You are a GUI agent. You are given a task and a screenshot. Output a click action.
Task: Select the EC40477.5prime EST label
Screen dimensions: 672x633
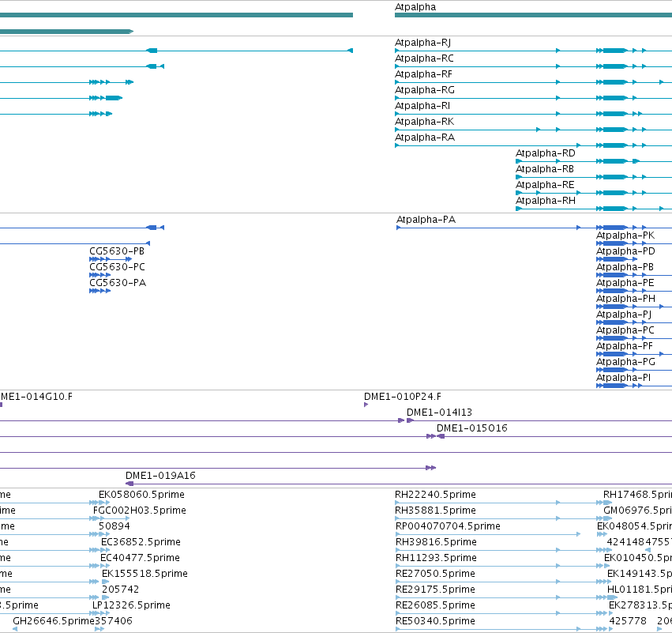(140, 559)
